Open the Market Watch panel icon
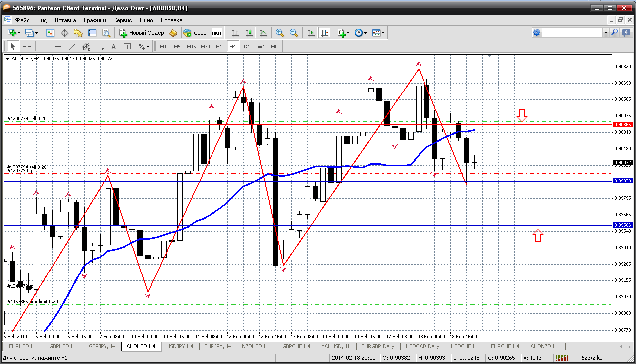 click(x=50, y=33)
